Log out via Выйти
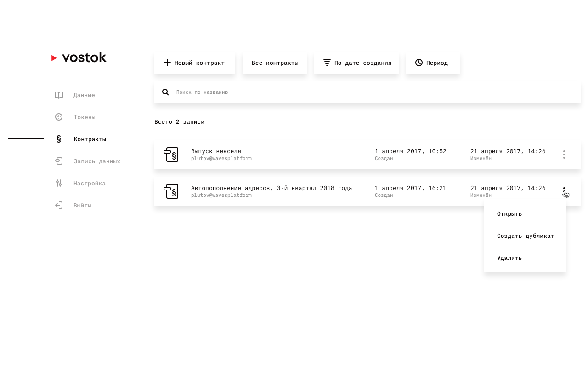 tap(82, 206)
